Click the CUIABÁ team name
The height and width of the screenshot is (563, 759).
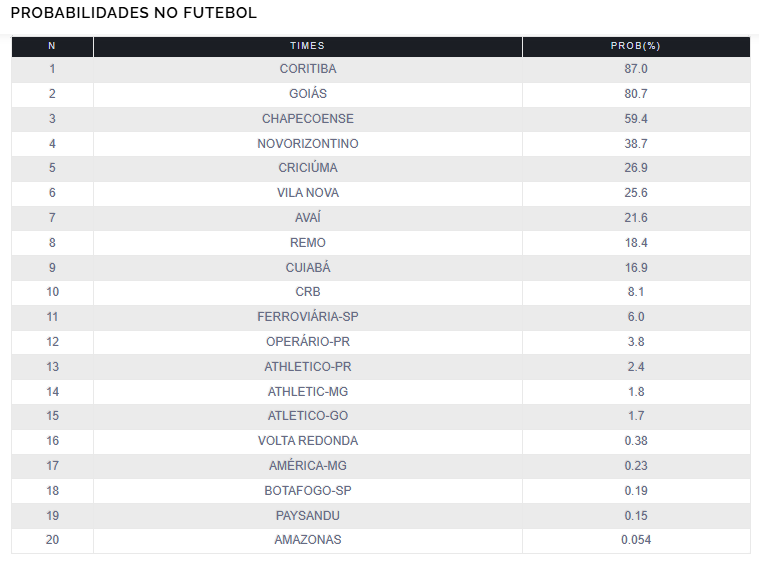308,268
